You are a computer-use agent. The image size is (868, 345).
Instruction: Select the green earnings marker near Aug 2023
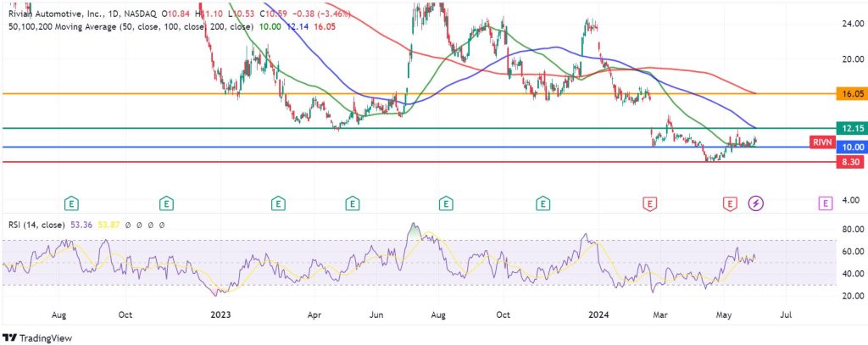click(x=446, y=203)
